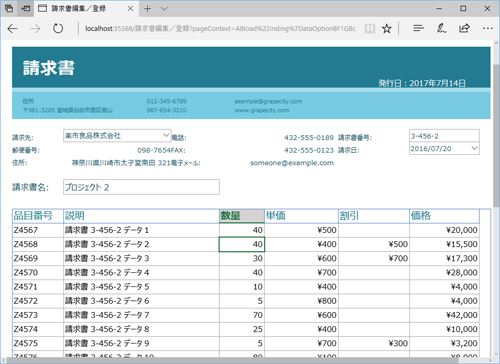Expand the 請求先 customer dropdown

click(166, 135)
